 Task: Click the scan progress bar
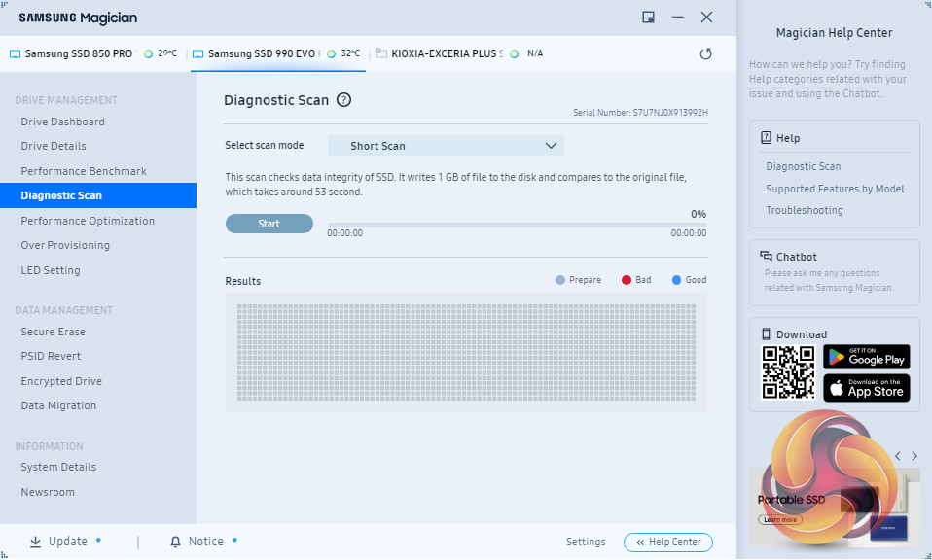pos(518,225)
